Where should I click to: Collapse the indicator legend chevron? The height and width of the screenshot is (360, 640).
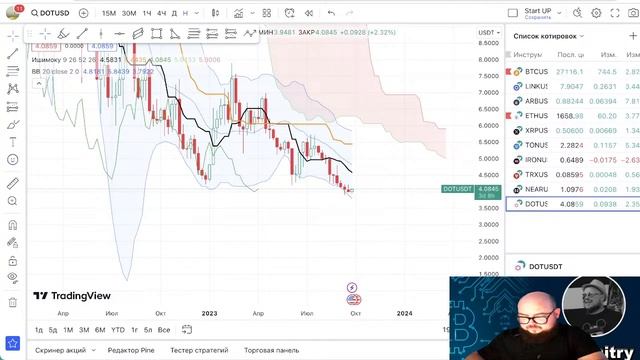pos(39,84)
